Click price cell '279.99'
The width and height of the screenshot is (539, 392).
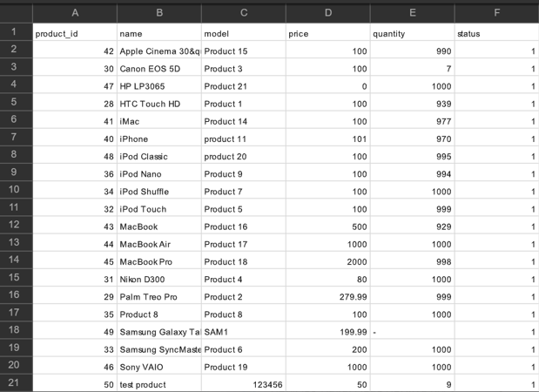click(328, 295)
